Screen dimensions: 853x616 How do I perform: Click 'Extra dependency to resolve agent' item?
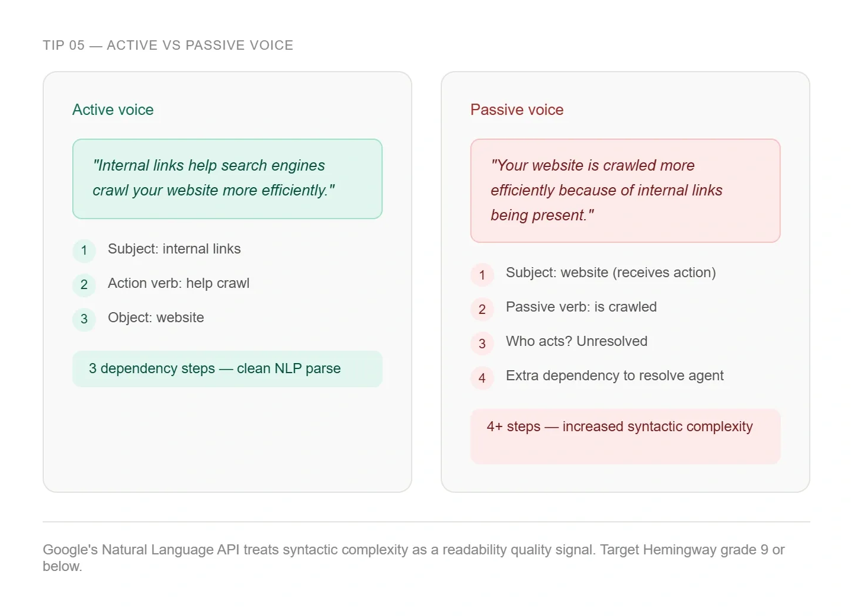click(x=614, y=376)
